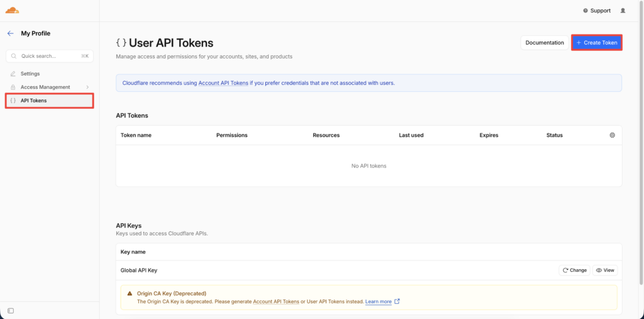The height and width of the screenshot is (319, 644).
Task: Collapse the sidebar with the bottom toggle icon
Action: pos(11,310)
